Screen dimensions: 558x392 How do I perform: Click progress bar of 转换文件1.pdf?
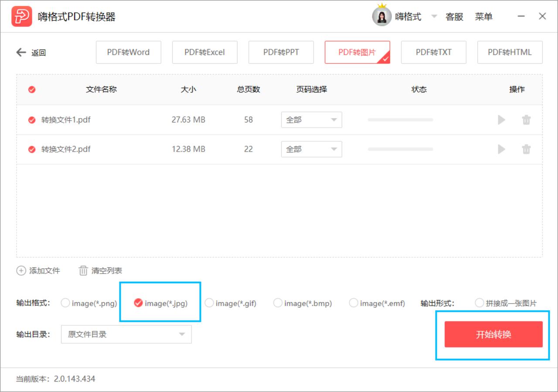click(401, 120)
